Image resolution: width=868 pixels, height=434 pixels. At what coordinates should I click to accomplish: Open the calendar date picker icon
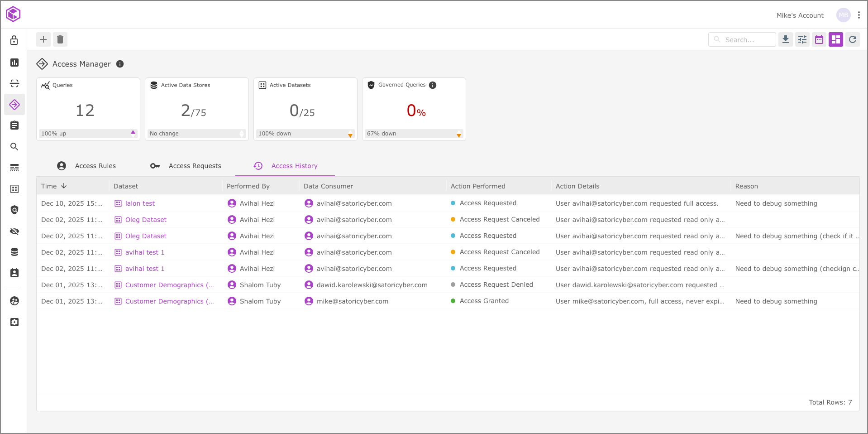(819, 39)
